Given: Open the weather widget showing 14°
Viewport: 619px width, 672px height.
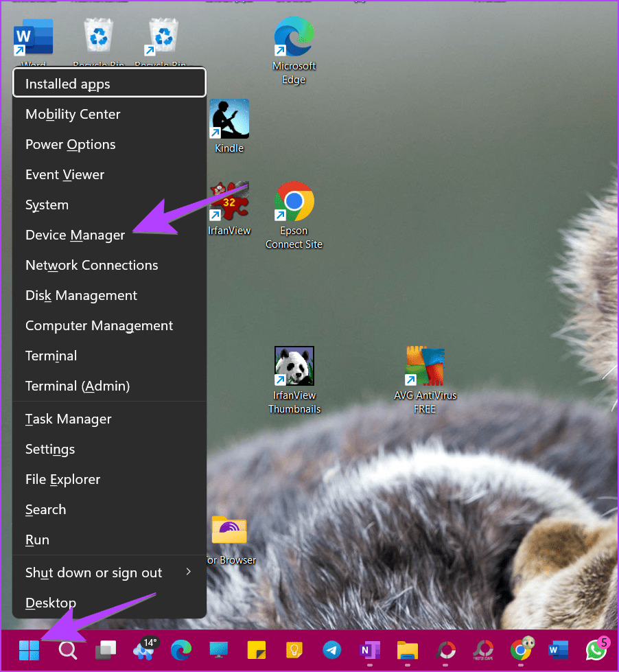Looking at the screenshot, I should (145, 649).
